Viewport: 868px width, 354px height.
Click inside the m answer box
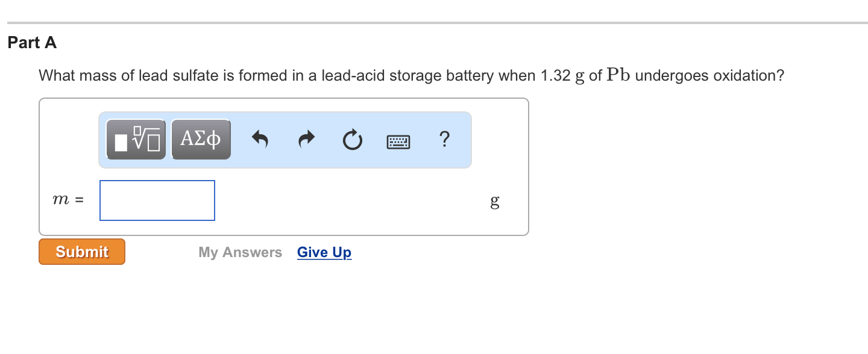coord(157,200)
